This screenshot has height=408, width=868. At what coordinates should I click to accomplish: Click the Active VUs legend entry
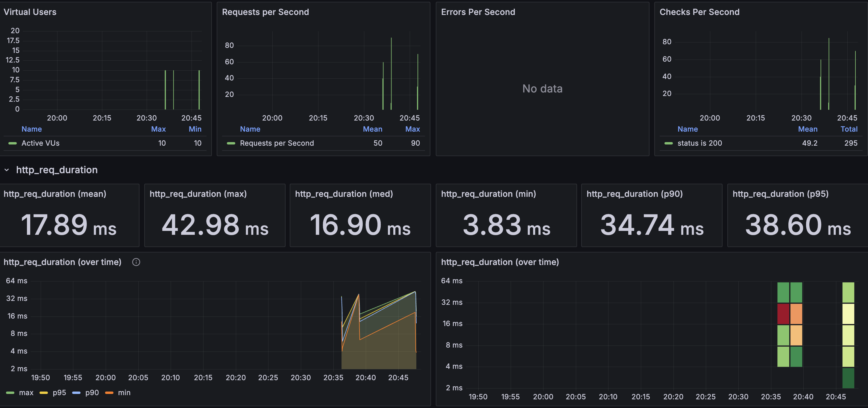pos(40,143)
